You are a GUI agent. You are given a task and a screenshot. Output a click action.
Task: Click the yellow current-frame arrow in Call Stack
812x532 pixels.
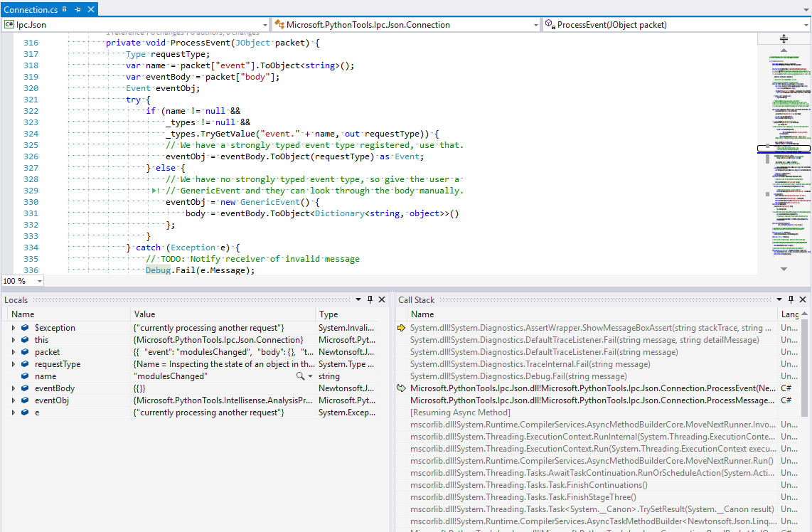[x=402, y=328]
